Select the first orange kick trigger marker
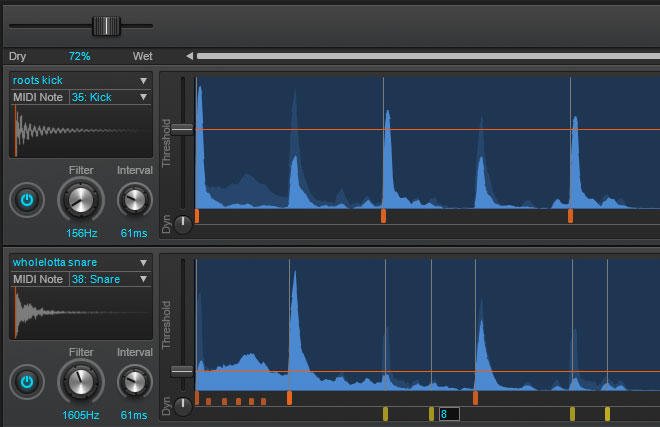660x427 pixels. (x=197, y=216)
